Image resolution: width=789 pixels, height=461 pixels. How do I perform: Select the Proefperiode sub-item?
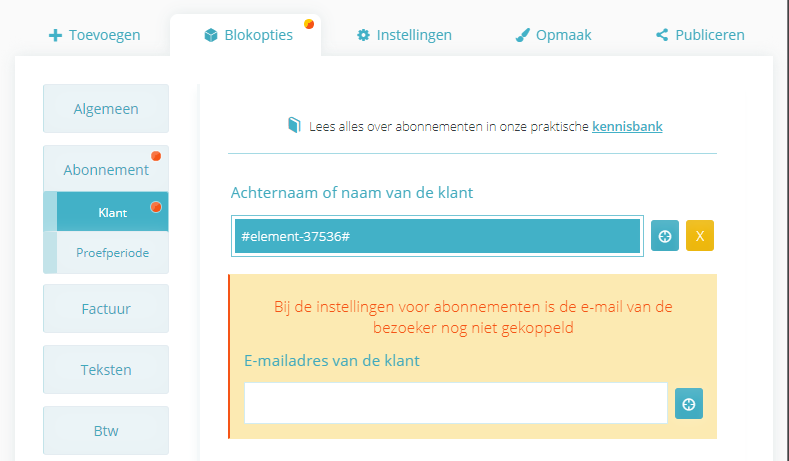pos(112,253)
